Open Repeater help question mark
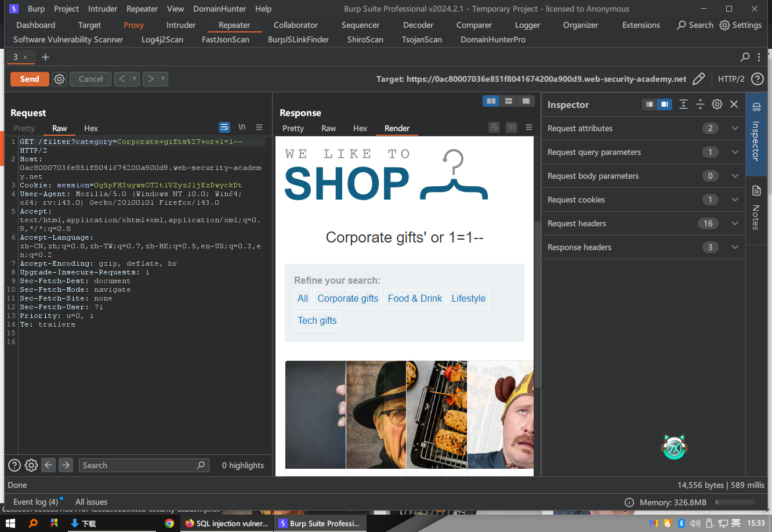772x532 pixels. point(757,79)
